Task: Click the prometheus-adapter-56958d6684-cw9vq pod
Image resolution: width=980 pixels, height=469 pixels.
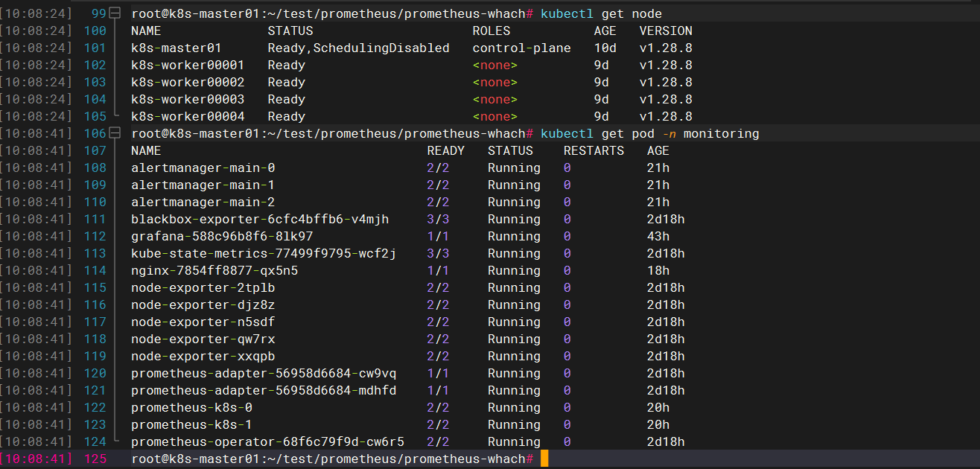Action: tap(264, 373)
